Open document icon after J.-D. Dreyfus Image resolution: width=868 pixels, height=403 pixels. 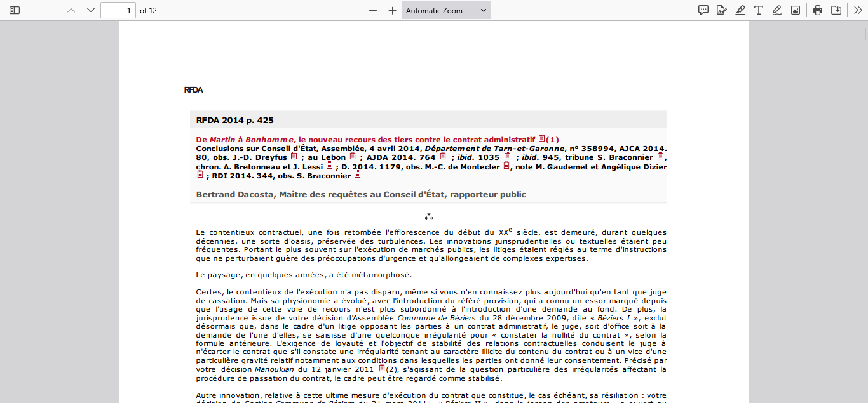tap(294, 156)
